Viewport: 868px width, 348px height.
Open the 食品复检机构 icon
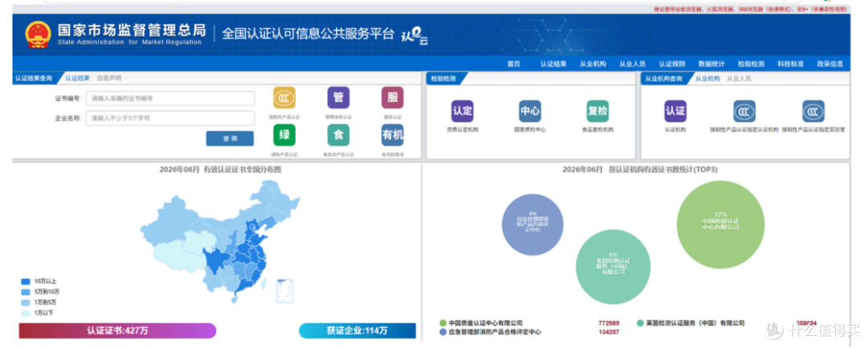tap(597, 111)
